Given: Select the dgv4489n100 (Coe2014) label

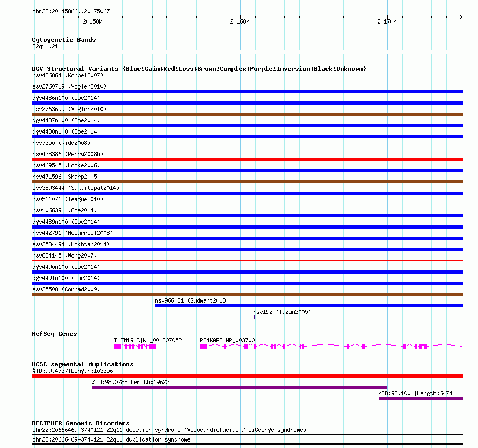Looking at the screenshot, I should [x=66, y=222].
